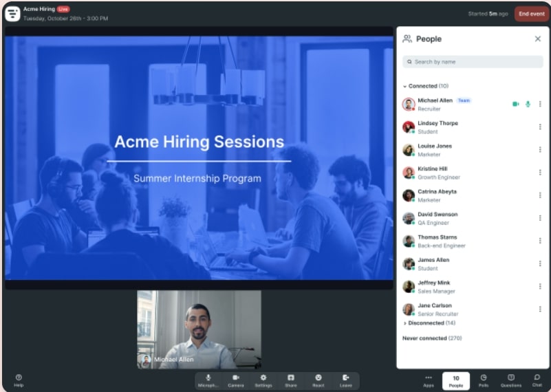Open more options for Jane Carlson
This screenshot has width=551, height=392.
540,309
